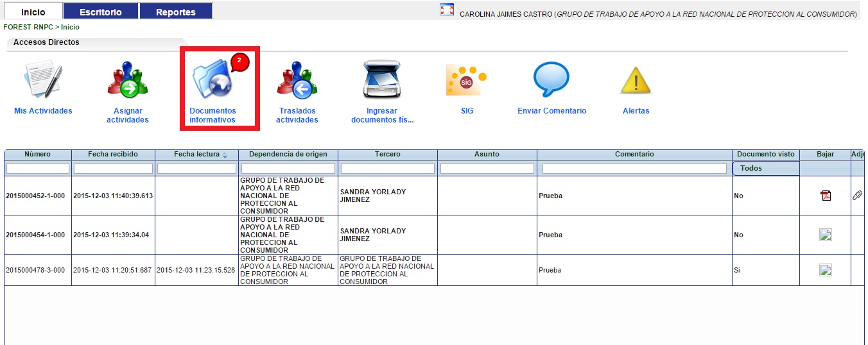Sort by Tercero column header
This screenshot has width=868, height=345.
[x=388, y=155]
